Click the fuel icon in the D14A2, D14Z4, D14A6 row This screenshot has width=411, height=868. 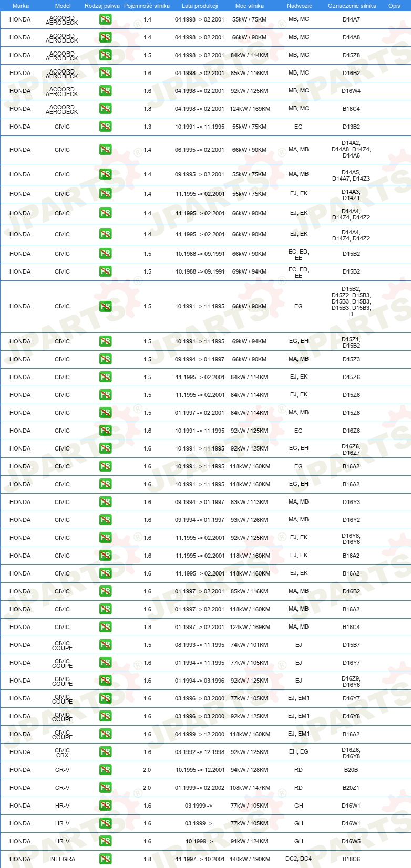[x=105, y=150]
